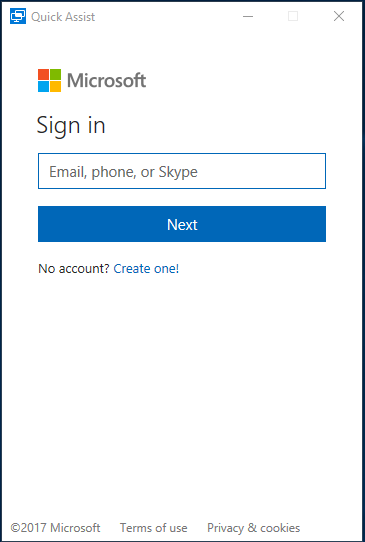Viewport: 365px width, 542px height.
Task: Click the No account? label
Action: (x=74, y=269)
